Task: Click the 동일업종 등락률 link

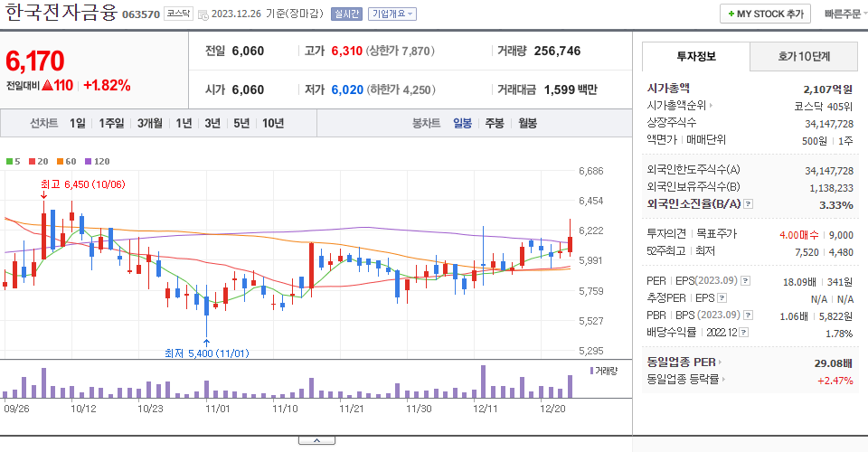Action: (x=684, y=380)
